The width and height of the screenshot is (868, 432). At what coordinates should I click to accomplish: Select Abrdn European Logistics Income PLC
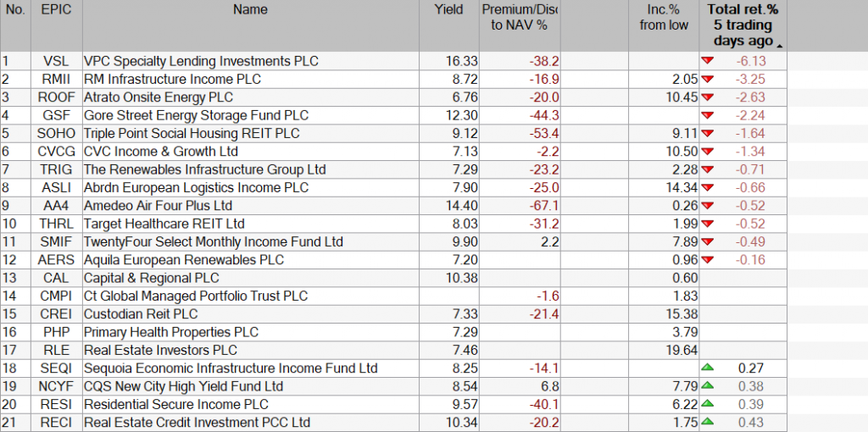pyautogui.click(x=196, y=187)
